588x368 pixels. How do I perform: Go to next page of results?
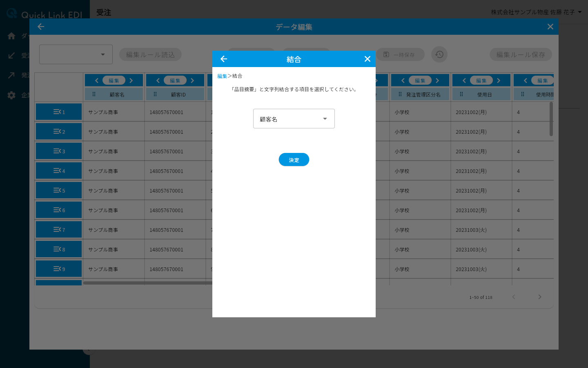(x=540, y=297)
